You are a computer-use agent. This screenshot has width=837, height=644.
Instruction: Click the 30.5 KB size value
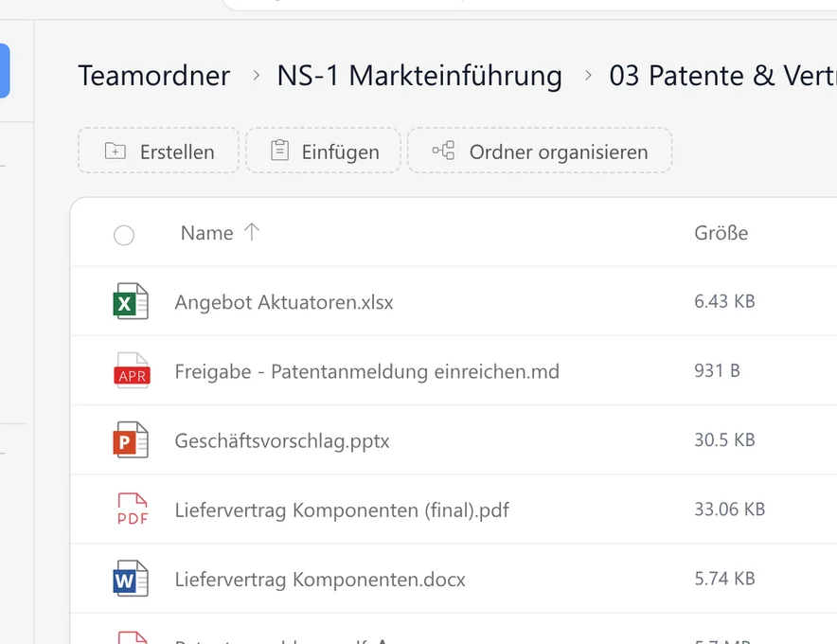(x=724, y=440)
